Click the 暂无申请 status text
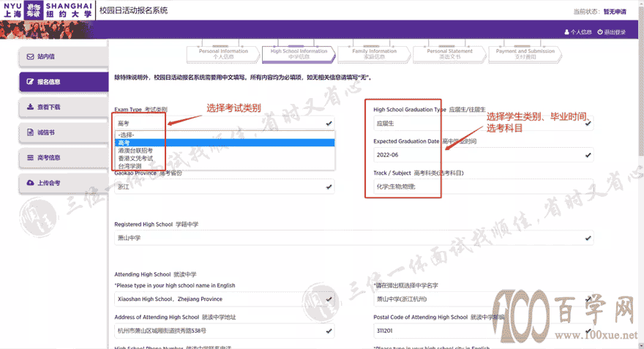The height and width of the screenshot is (349, 644). 615,12
